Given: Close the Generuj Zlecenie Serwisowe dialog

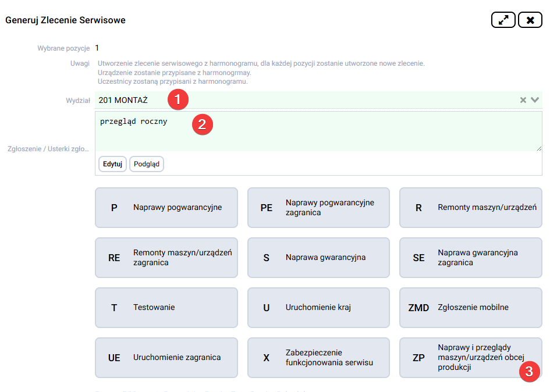Looking at the screenshot, I should [531, 19].
